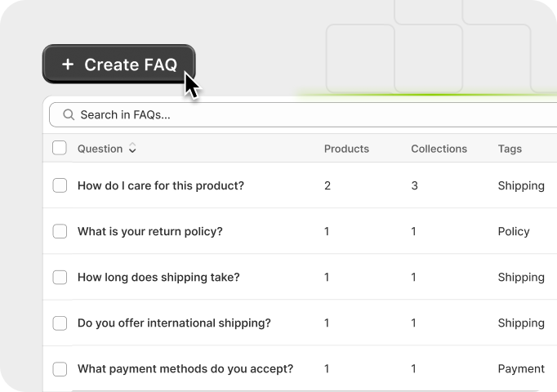Open 'What payment methods do you accept?' question

(185, 369)
